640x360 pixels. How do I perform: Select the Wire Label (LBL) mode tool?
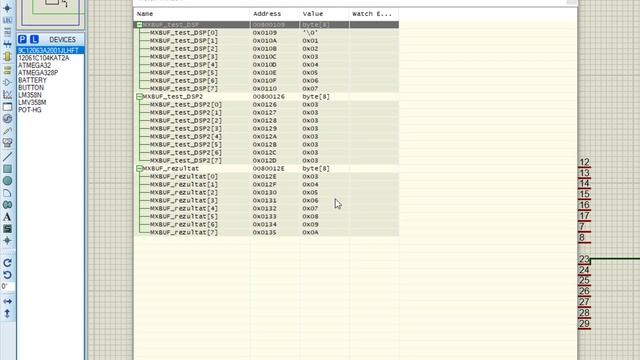click(x=7, y=20)
